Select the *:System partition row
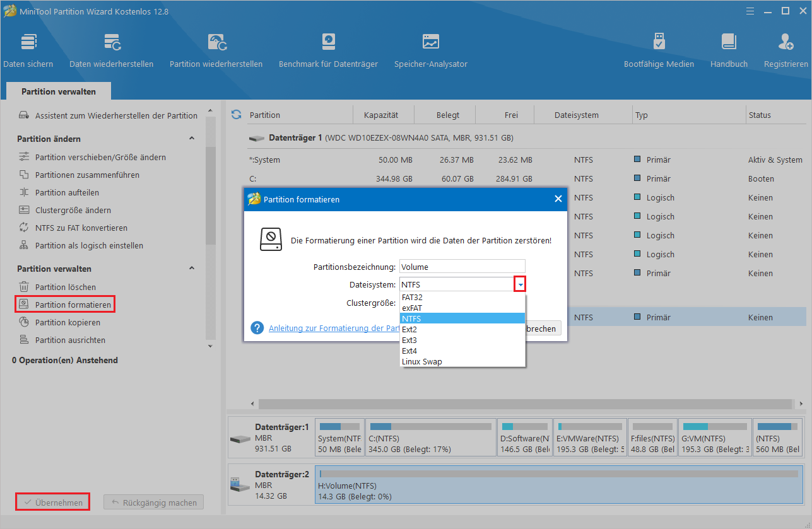This screenshot has height=529, width=812. [526, 160]
